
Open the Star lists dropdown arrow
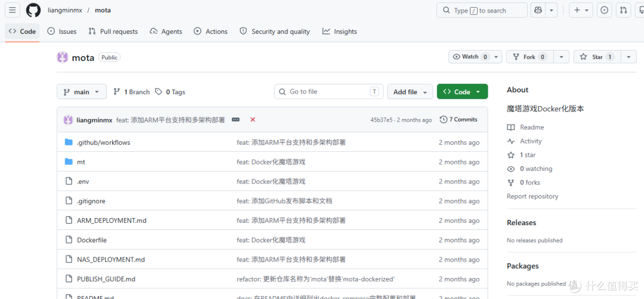pos(629,57)
